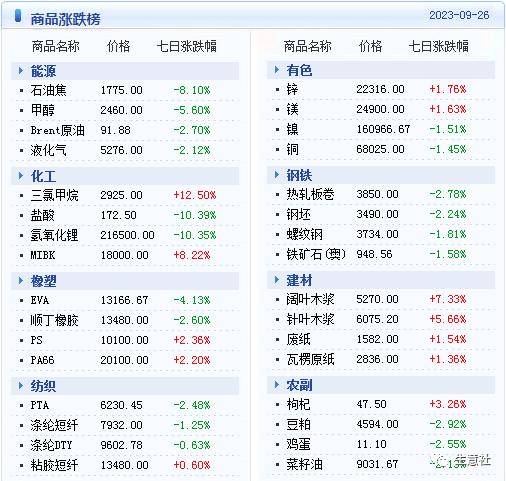The height and width of the screenshot is (481, 506).
Task: Expand the 农副 category arrow
Action: pos(277,385)
